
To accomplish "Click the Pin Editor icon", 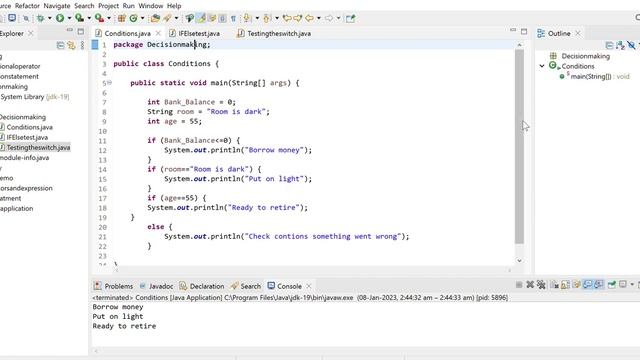I will click(x=351, y=18).
